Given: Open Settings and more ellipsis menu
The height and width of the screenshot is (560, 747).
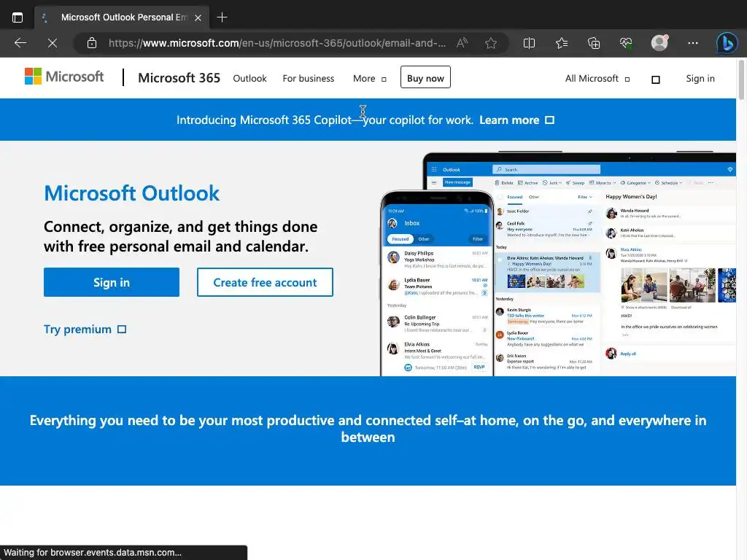Looking at the screenshot, I should point(693,43).
